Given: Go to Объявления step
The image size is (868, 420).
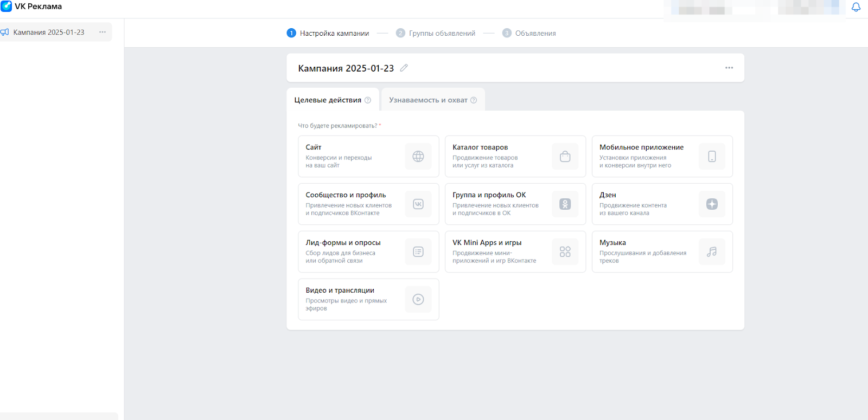Looking at the screenshot, I should pos(535,33).
